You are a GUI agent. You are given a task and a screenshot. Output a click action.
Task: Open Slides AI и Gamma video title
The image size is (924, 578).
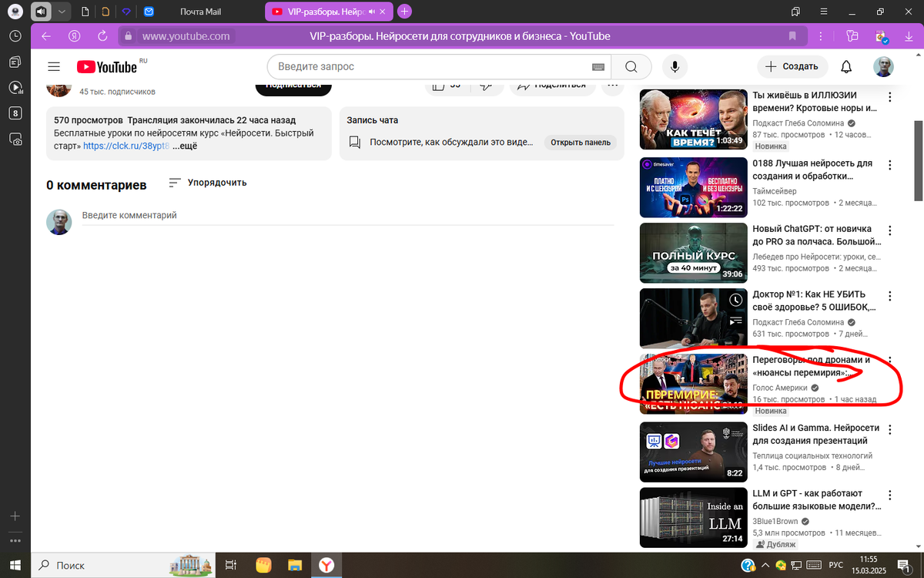tap(815, 434)
